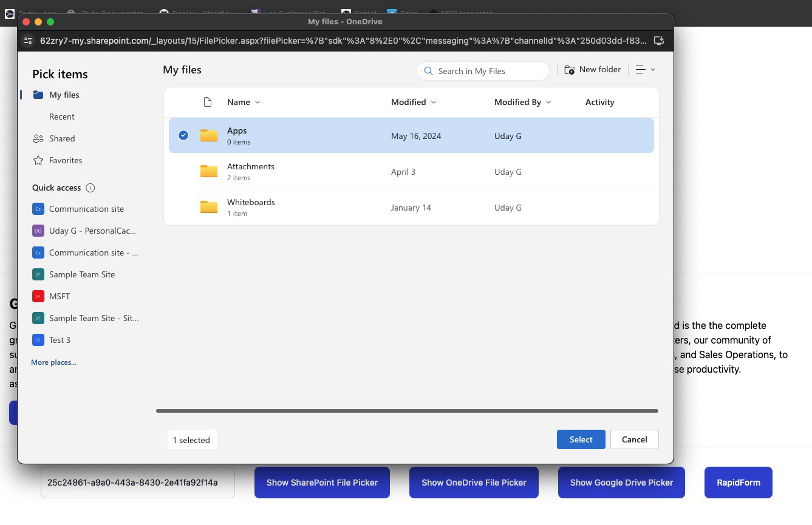Cancel the file picker

click(634, 439)
